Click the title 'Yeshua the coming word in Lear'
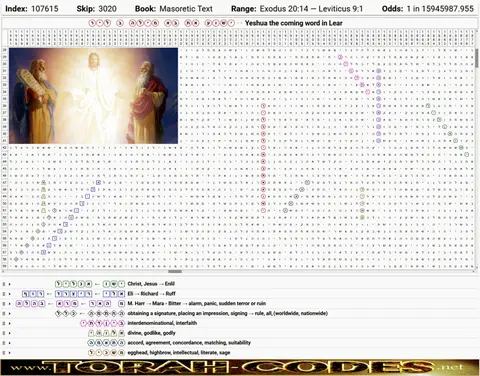The height and width of the screenshot is (376, 480). tap(294, 23)
